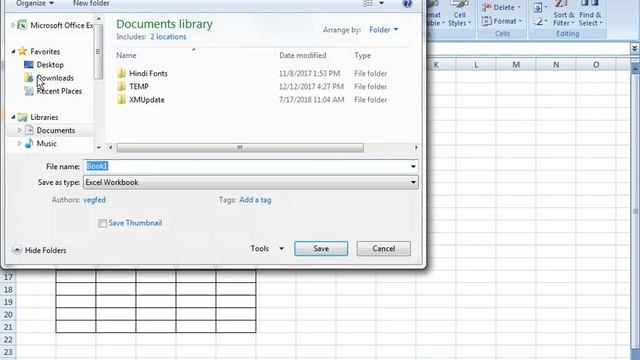Click the Microsoft Office Excel icon in tree

pos(22,25)
